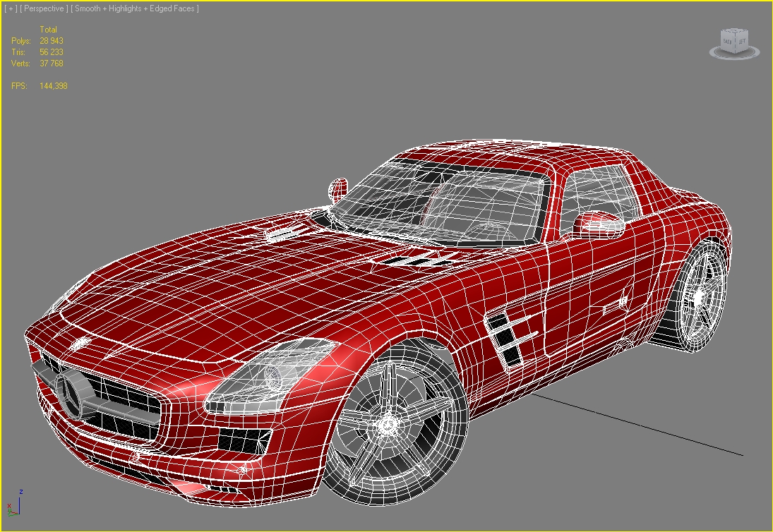The image size is (773, 532).
Task: Open the Perspective viewport label menu
Action: (44, 8)
